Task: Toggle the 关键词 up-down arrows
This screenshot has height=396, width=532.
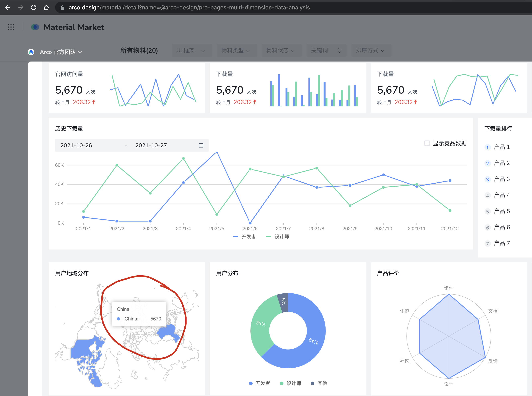Action: (339, 50)
